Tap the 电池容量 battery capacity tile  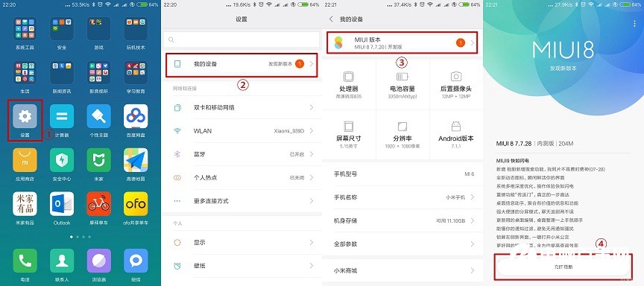point(402,84)
